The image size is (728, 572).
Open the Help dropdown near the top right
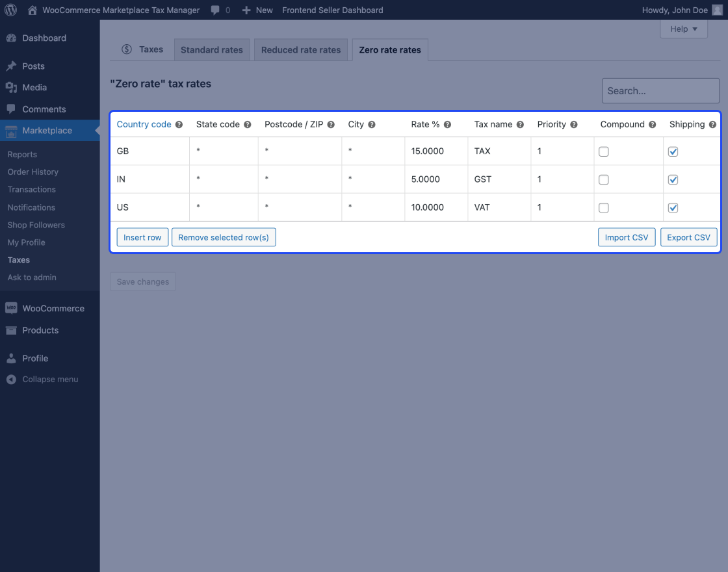tap(683, 29)
